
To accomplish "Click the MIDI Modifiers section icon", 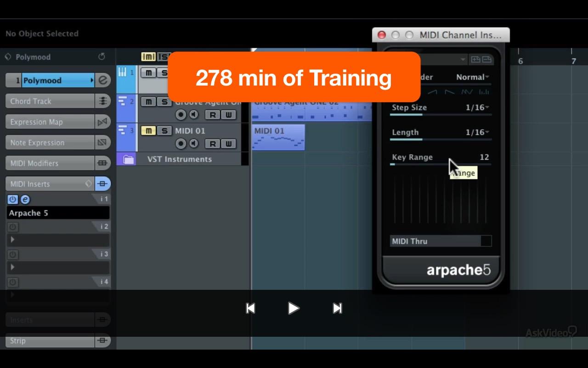I will pyautogui.click(x=103, y=163).
